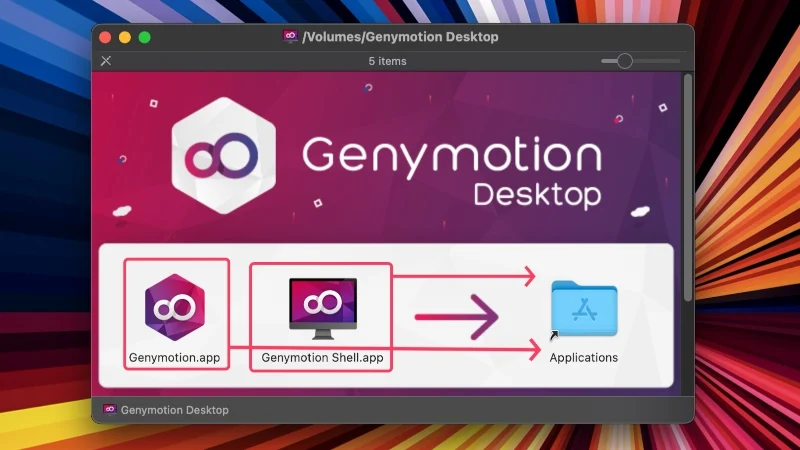Zoom the window with the green button

point(144,37)
